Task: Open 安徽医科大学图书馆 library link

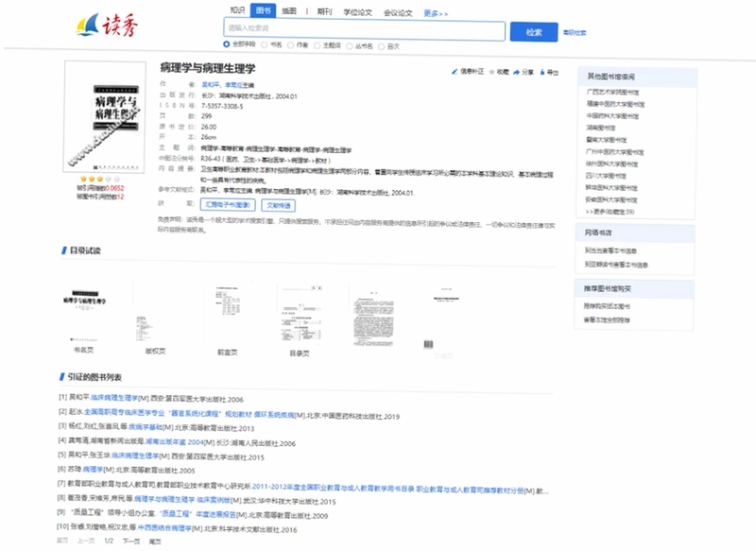Action: [x=611, y=199]
